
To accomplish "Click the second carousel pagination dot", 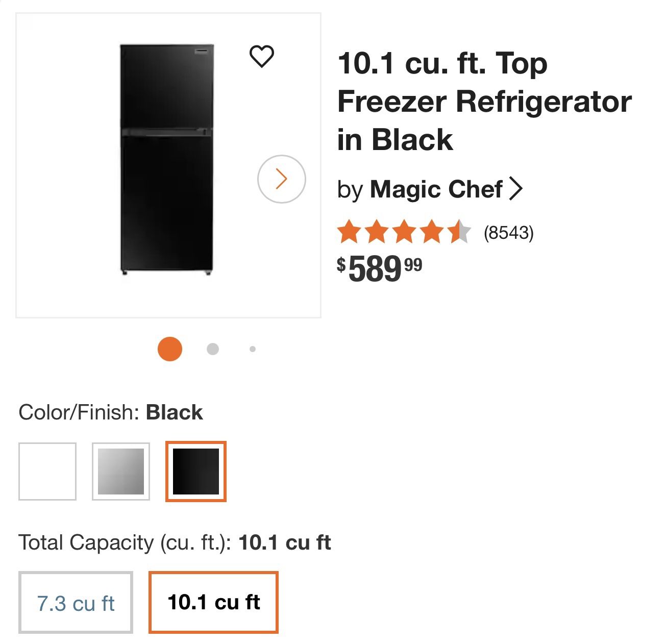I will [x=212, y=349].
